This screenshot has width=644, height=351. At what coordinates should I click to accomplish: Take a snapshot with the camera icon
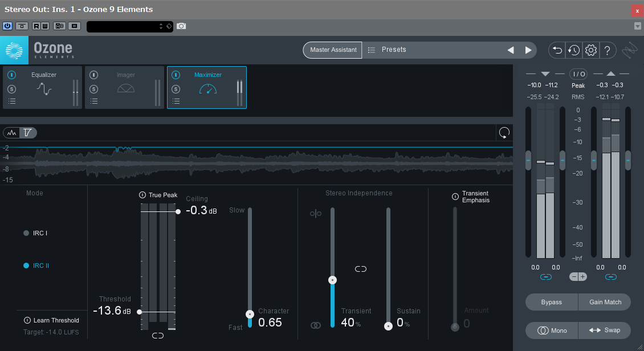pos(181,26)
